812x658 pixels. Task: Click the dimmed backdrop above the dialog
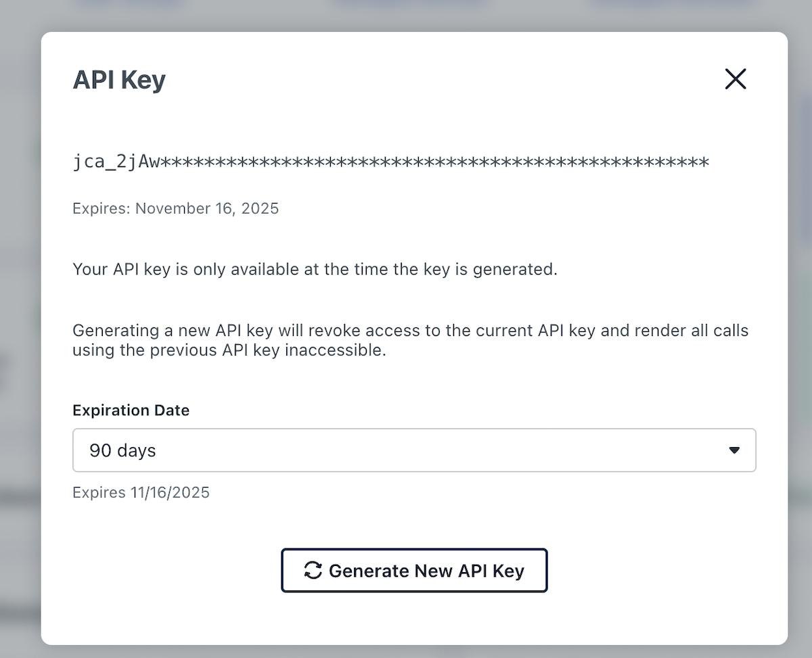406,14
